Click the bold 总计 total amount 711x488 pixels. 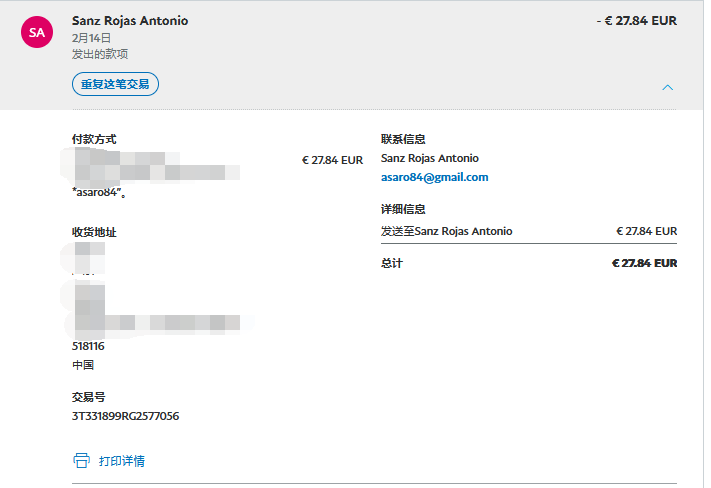coord(644,263)
